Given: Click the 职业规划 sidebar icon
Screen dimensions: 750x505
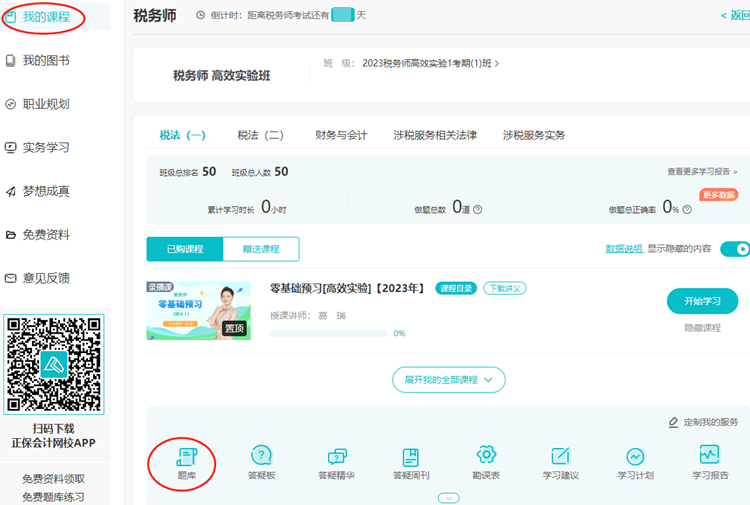Looking at the screenshot, I should click(11, 104).
